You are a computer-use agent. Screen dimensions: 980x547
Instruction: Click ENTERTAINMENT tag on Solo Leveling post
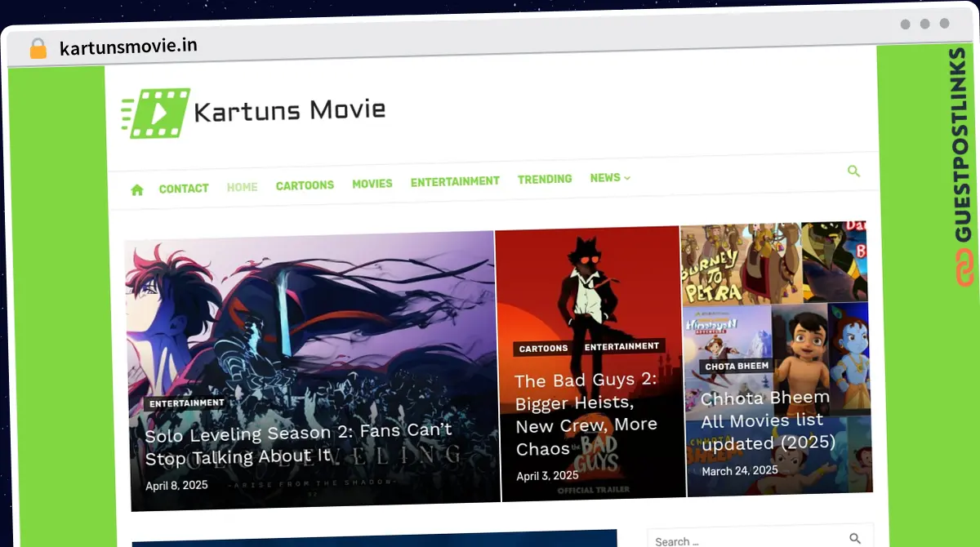coord(187,403)
